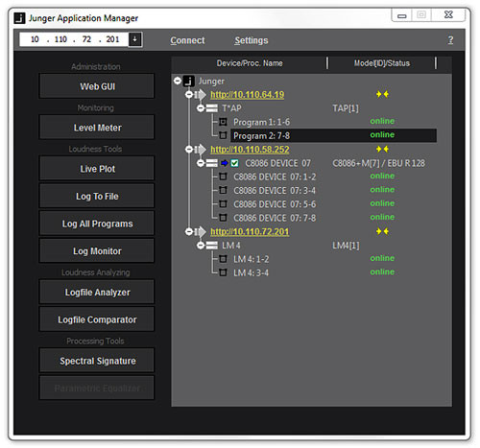This screenshot has width=480, height=448.
Task: Open link http://10.110.64.19
Action: pos(247,95)
